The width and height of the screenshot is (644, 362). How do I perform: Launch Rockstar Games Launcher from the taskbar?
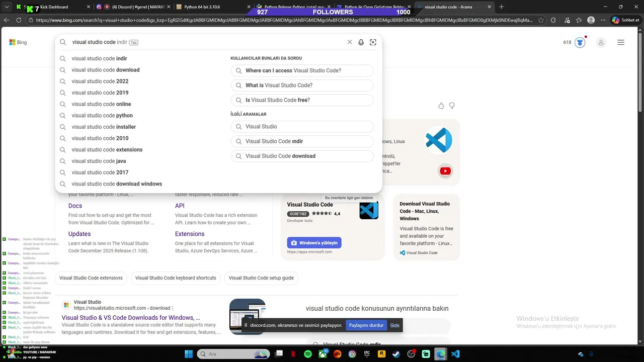[381, 354]
